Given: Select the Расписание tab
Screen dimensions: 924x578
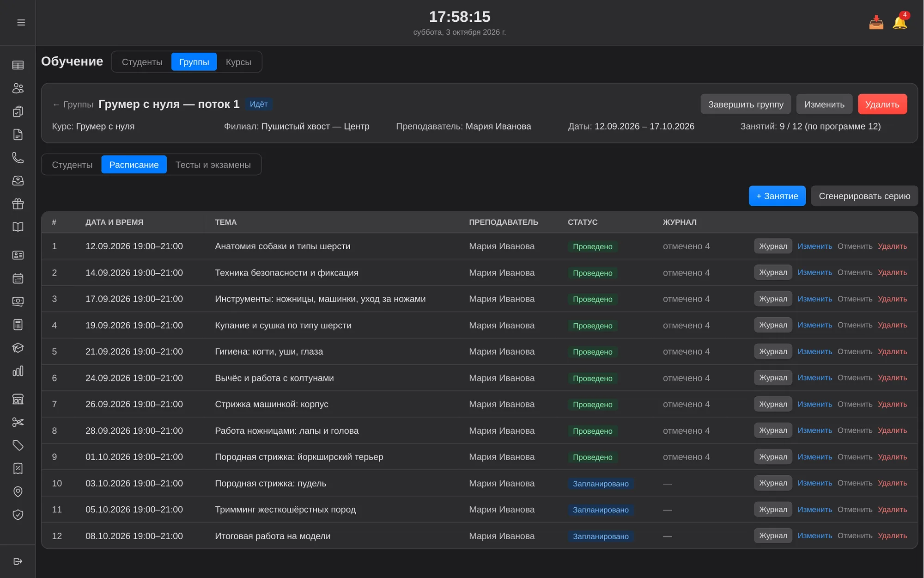Looking at the screenshot, I should point(134,165).
